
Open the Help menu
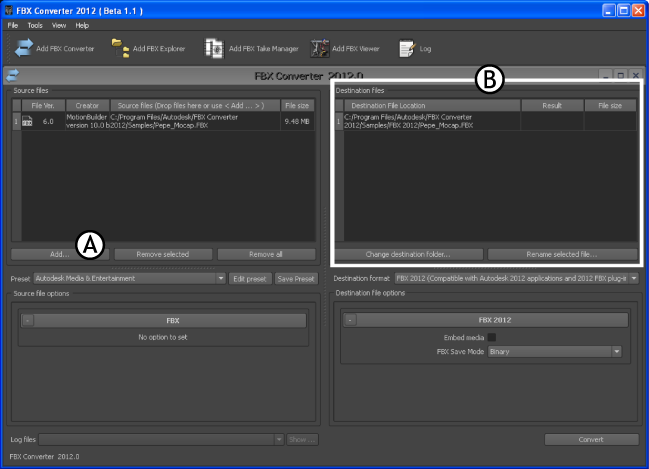pos(82,25)
